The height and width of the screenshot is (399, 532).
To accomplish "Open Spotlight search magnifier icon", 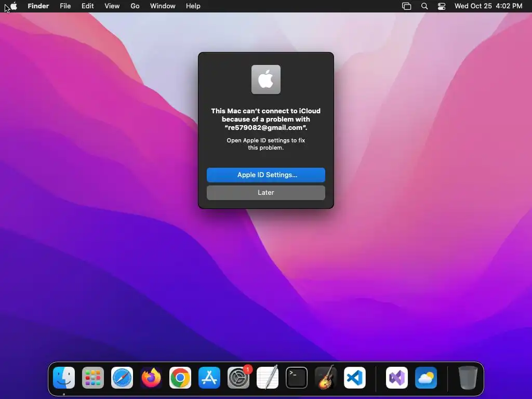I will [x=424, y=6].
